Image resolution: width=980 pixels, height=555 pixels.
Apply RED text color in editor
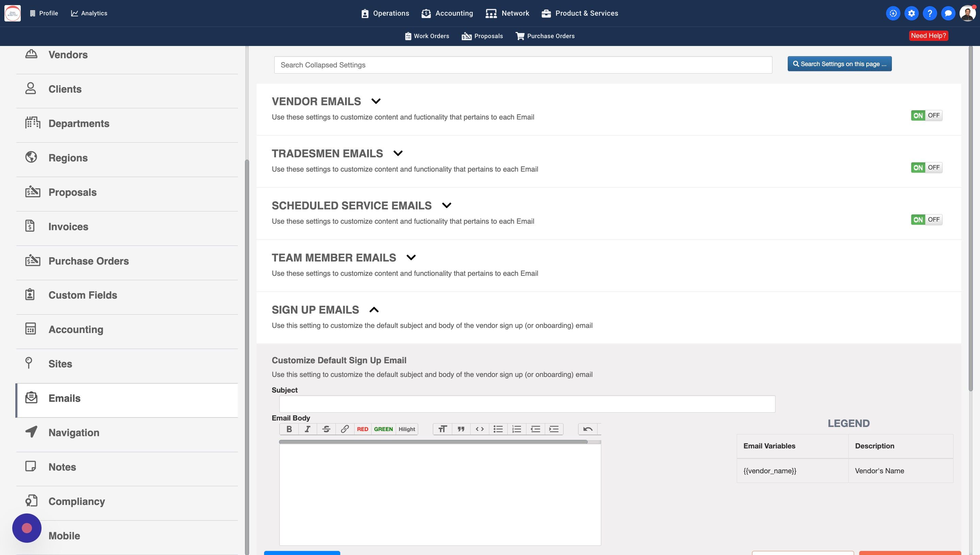362,429
